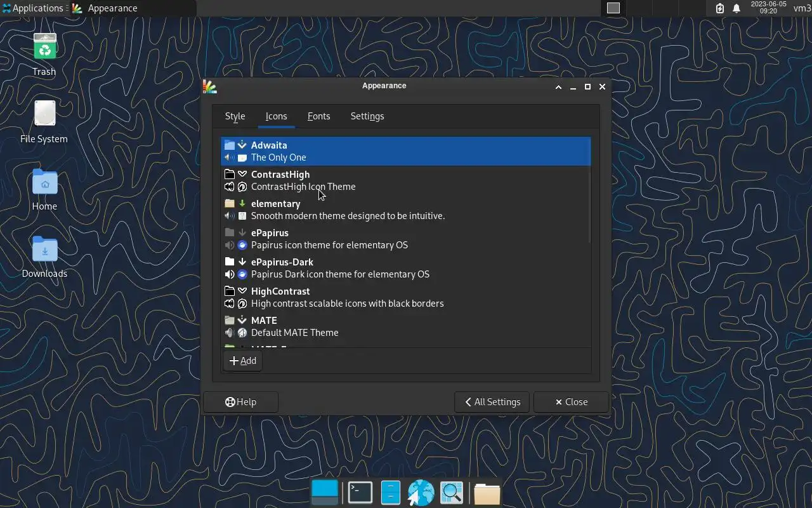Pick the MATE icon theme
Screen dimensions: 812x508
405,326
